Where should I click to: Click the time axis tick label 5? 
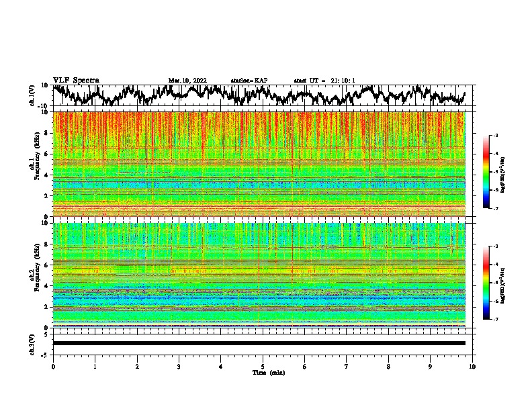263,367
